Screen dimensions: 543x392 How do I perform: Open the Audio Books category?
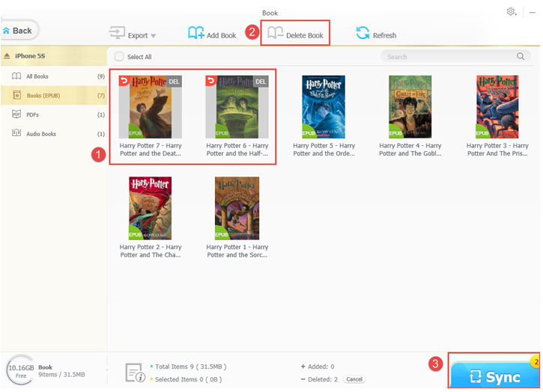coord(54,134)
